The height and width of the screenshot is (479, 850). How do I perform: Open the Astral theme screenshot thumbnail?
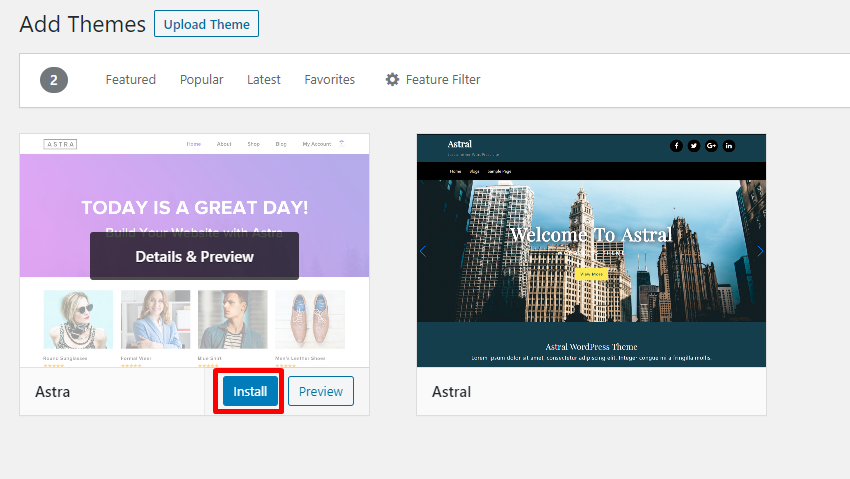tap(591, 250)
